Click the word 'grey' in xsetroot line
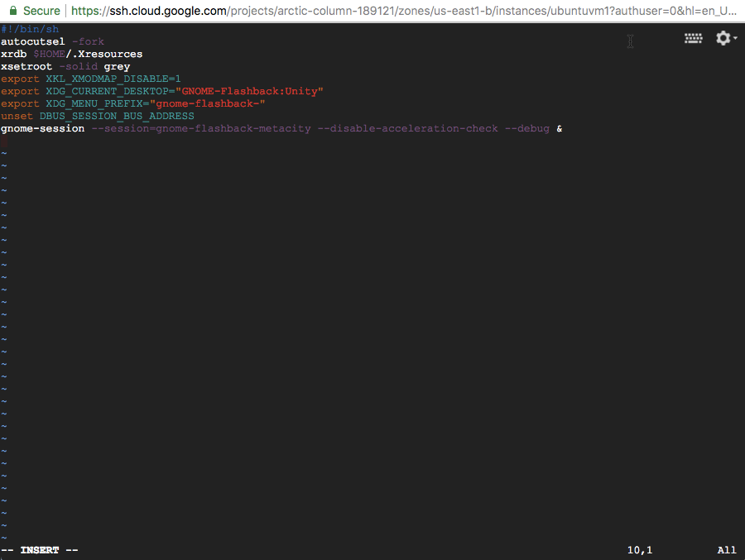745x560 pixels. click(x=117, y=67)
